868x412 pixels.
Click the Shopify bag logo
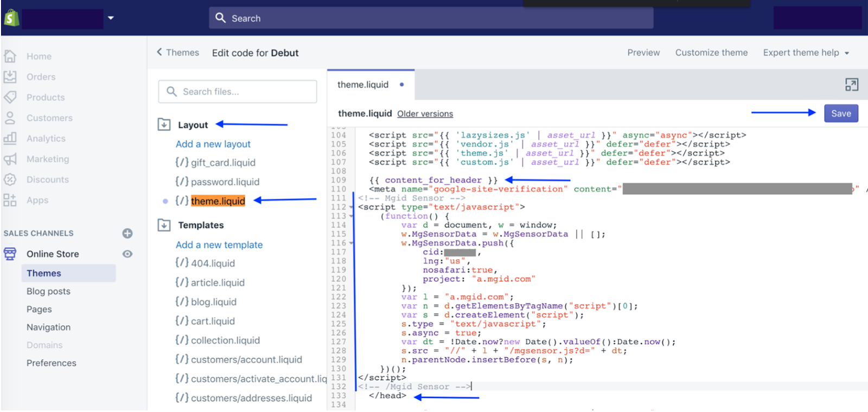[x=11, y=18]
